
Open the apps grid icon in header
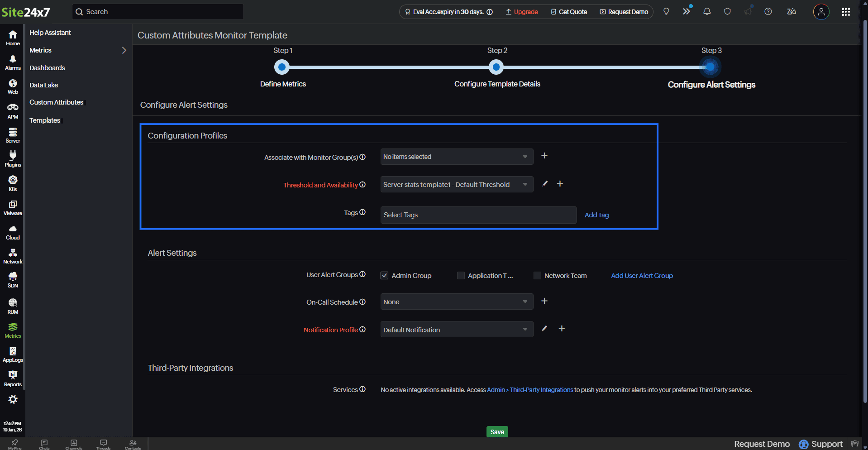coord(845,12)
